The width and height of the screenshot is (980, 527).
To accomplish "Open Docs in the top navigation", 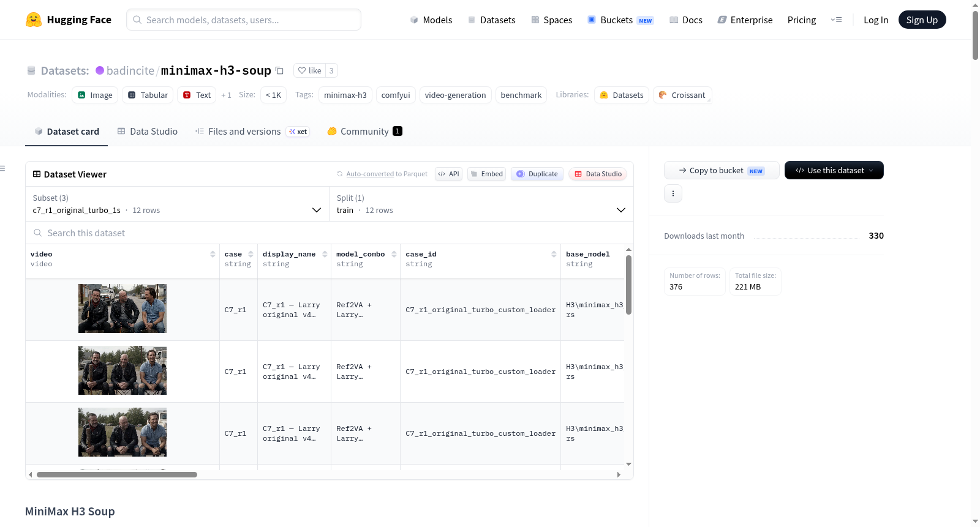I will click(x=686, y=20).
